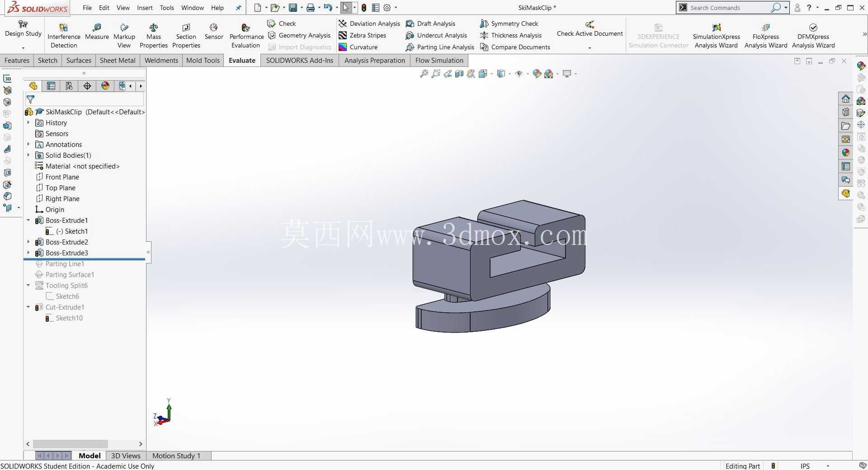Run Interference Detection
868x470 pixels.
click(x=64, y=35)
